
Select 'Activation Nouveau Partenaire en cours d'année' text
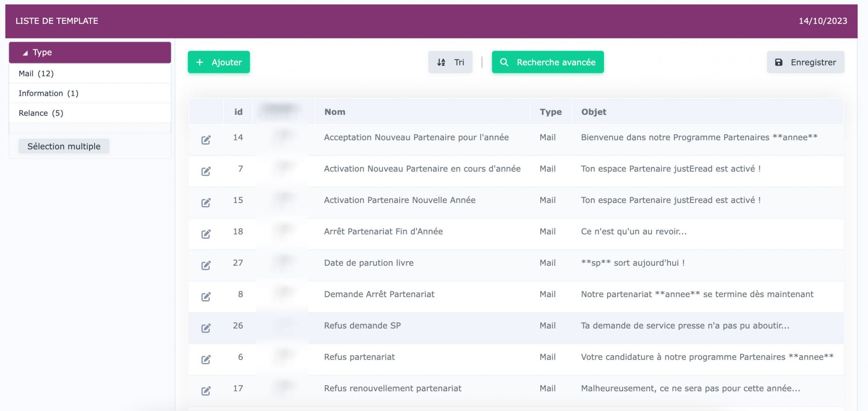422,169
